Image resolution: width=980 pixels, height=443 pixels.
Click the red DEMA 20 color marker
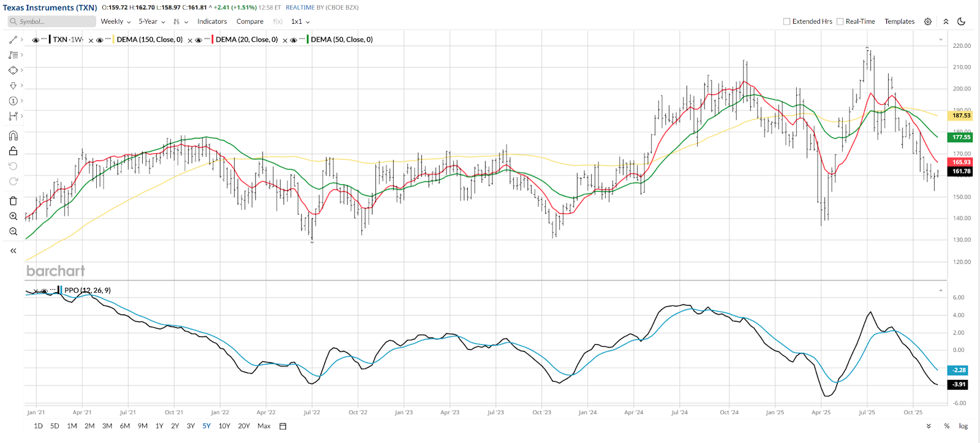tap(213, 39)
